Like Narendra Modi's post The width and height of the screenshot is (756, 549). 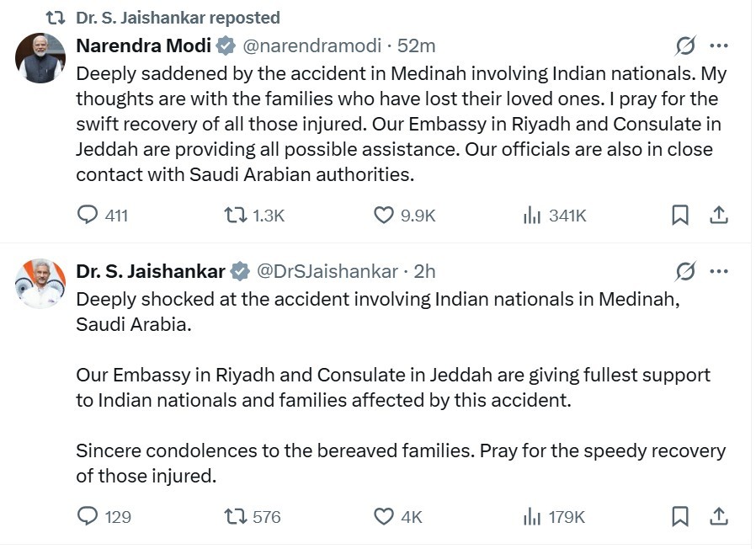(384, 216)
